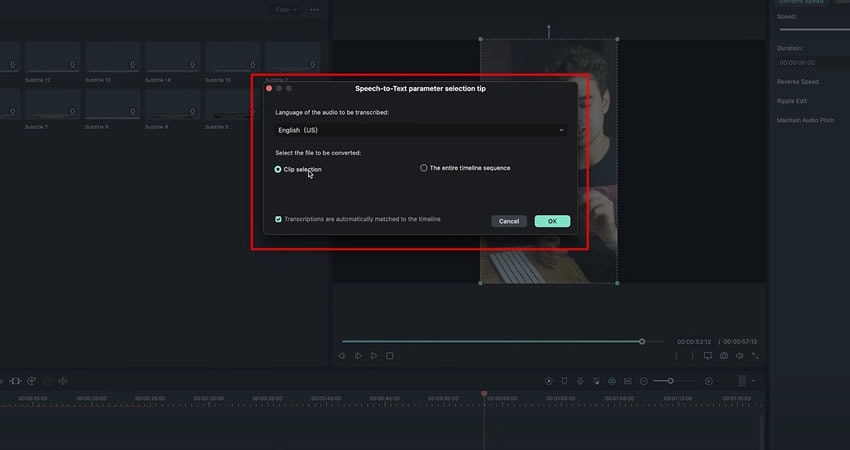Click the OK button in the dialog
This screenshot has width=850, height=450.
[552, 221]
